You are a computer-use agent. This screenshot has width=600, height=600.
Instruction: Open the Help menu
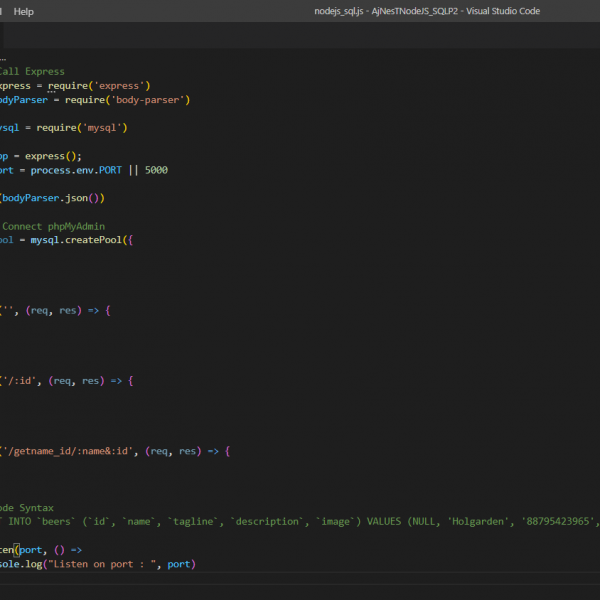point(24,11)
